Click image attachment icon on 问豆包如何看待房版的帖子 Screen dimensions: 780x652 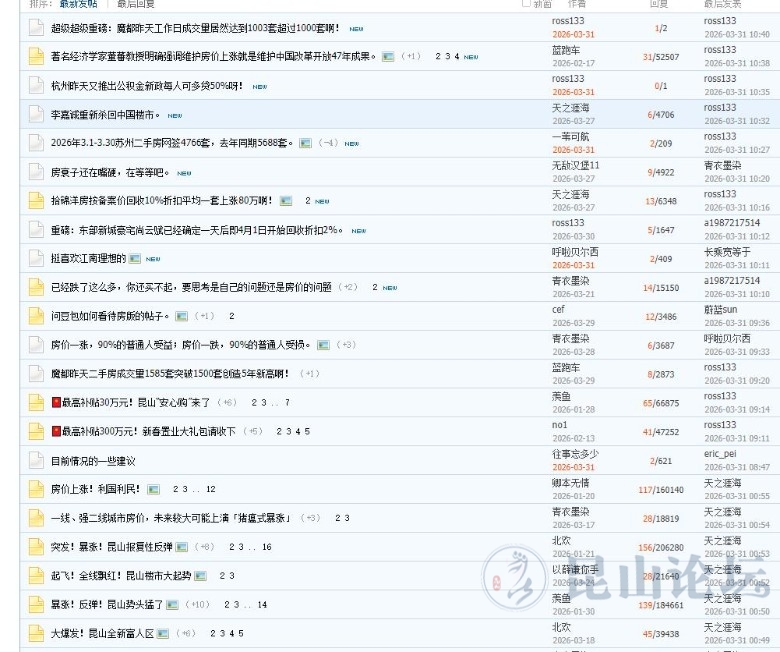(x=181, y=316)
